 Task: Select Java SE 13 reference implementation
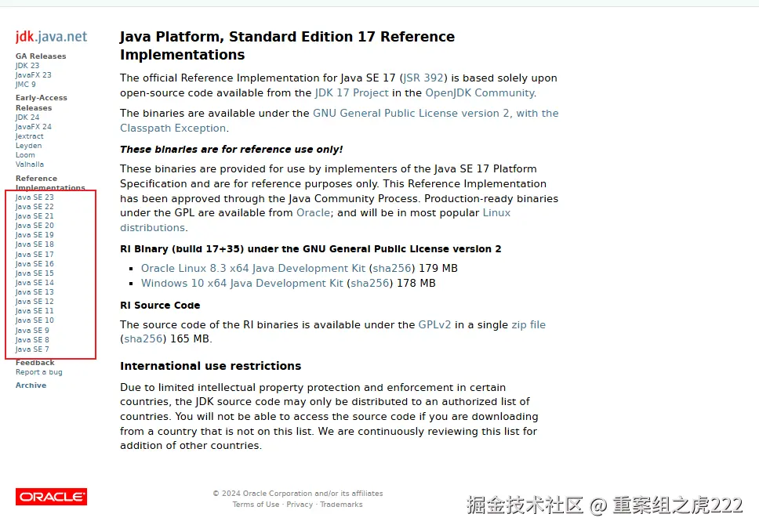(x=34, y=292)
